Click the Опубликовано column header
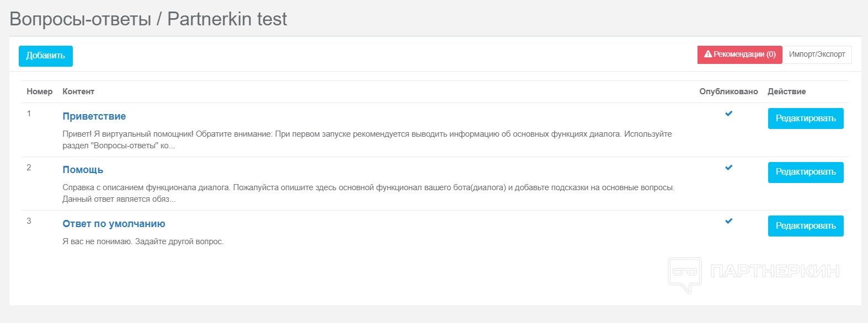This screenshot has width=868, height=323. tap(728, 91)
